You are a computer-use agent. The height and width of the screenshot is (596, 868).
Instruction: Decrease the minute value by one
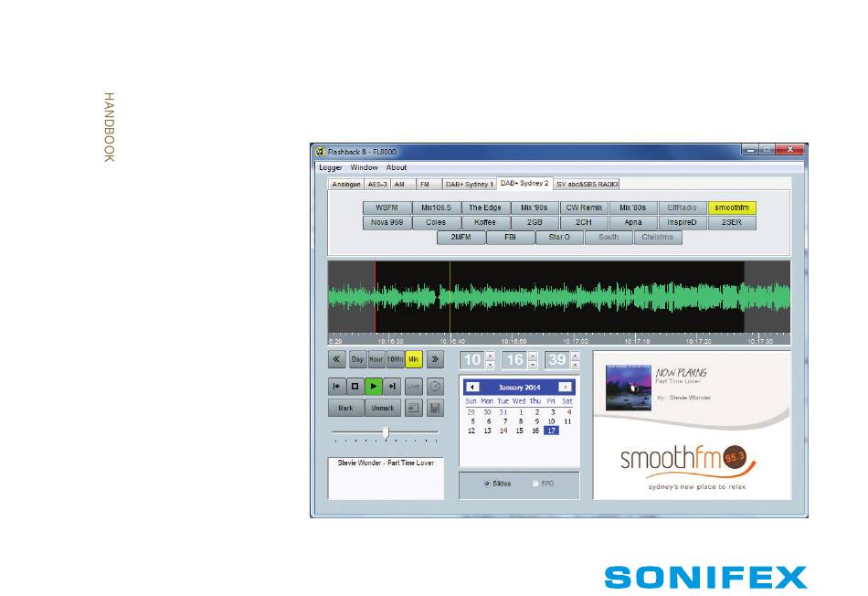pos(533,365)
